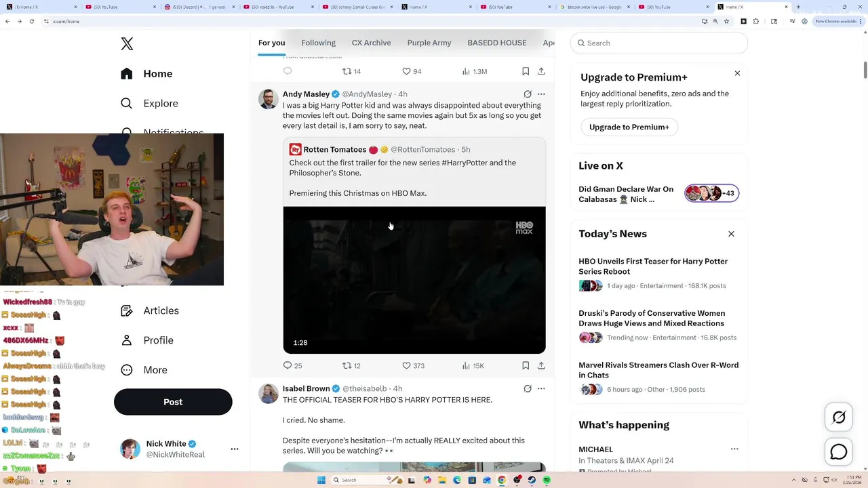Open Spotify from the taskbar

click(x=547, y=480)
